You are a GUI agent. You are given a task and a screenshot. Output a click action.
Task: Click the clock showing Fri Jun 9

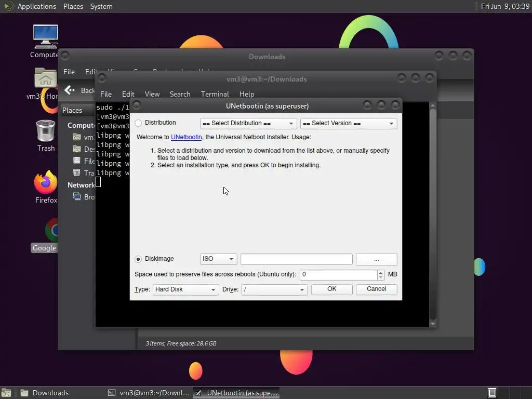pos(505,6)
